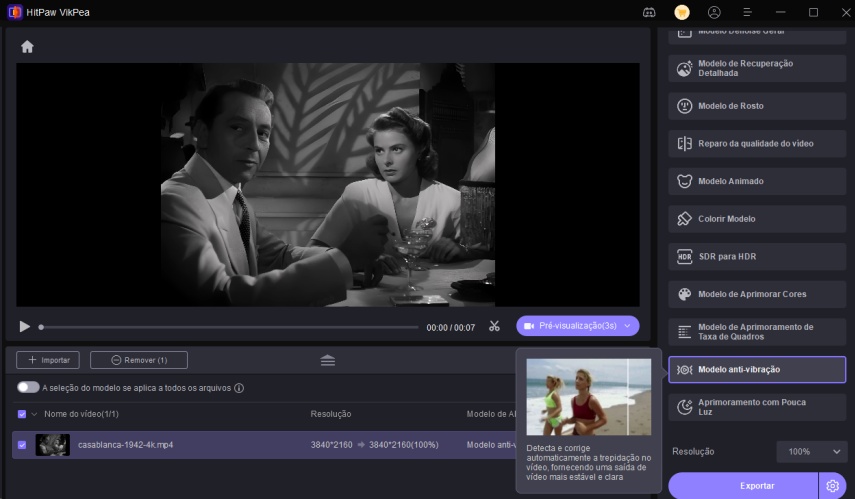The image size is (855, 499).
Task: Click the Remover (1) button
Action: (x=139, y=360)
